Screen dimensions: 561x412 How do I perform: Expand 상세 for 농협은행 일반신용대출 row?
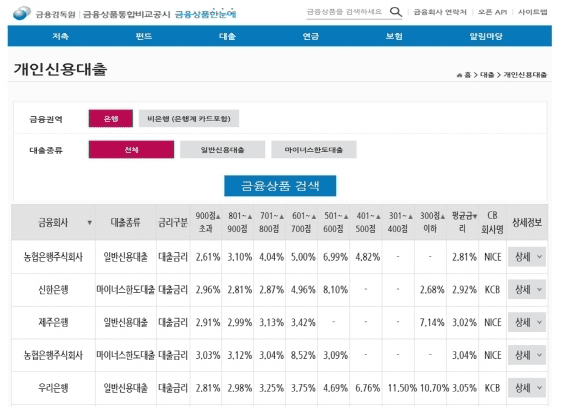point(527,257)
